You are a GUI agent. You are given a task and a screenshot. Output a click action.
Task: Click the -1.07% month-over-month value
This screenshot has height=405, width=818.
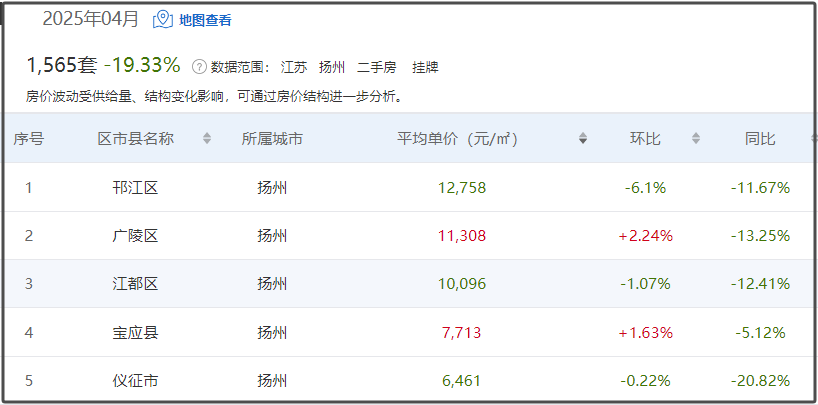coord(645,284)
